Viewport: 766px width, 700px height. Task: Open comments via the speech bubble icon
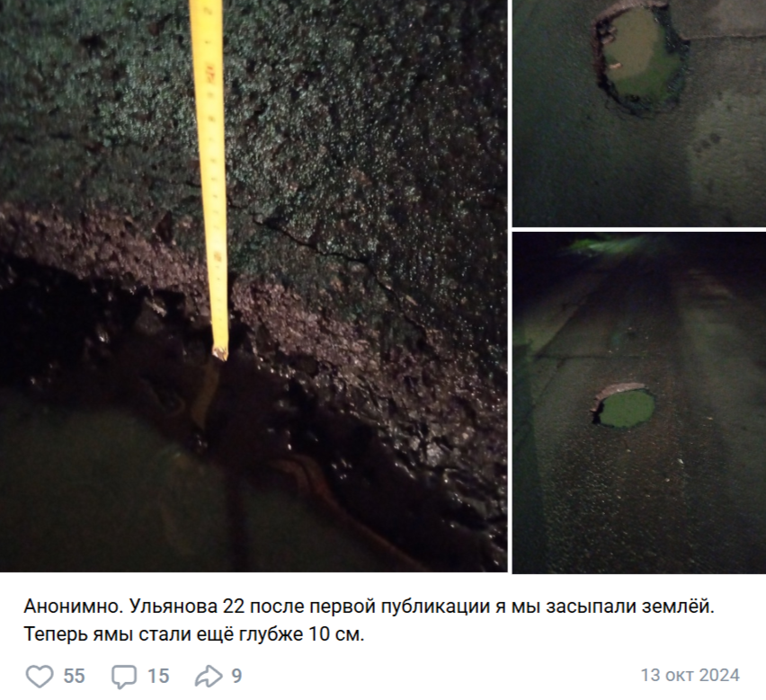pos(123,677)
